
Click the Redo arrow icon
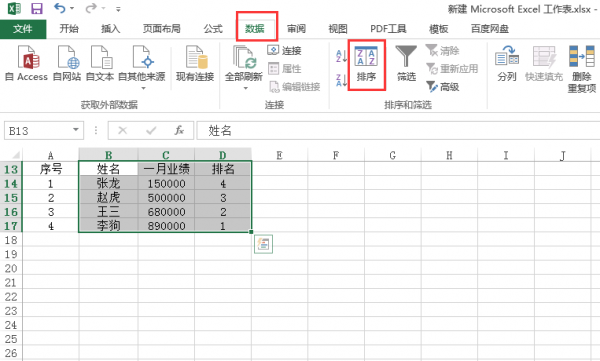[x=91, y=8]
